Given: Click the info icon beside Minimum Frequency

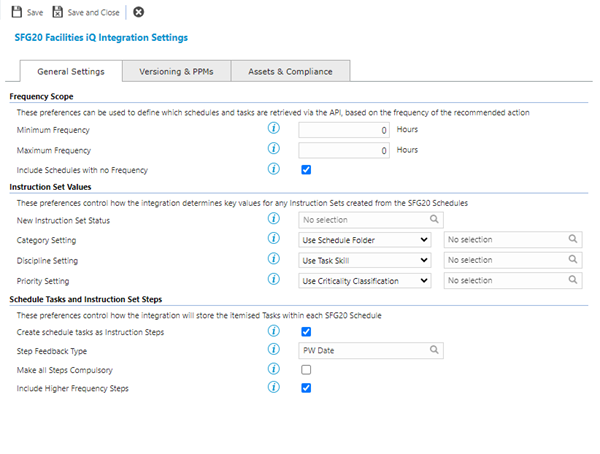Looking at the screenshot, I should point(273,129).
